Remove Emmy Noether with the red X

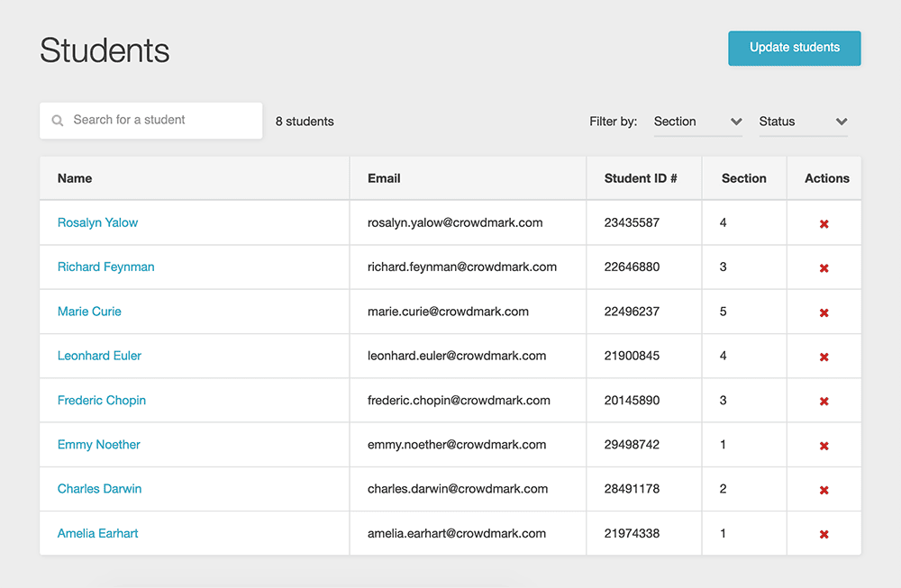click(824, 446)
